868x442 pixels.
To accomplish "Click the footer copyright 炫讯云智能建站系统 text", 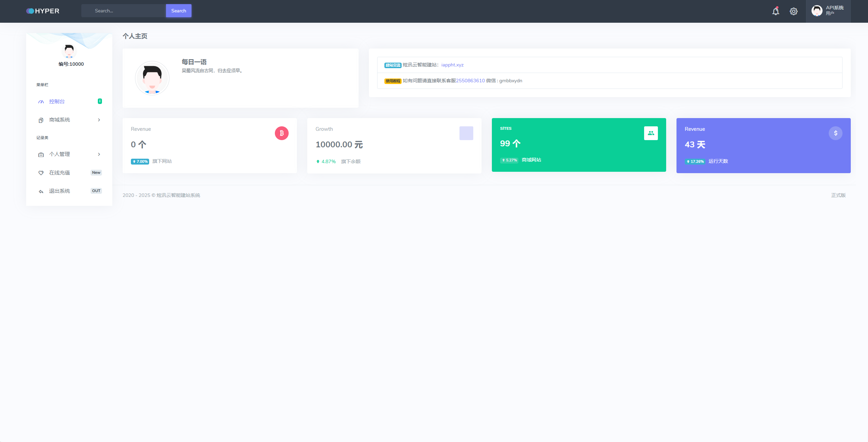I will click(x=178, y=196).
